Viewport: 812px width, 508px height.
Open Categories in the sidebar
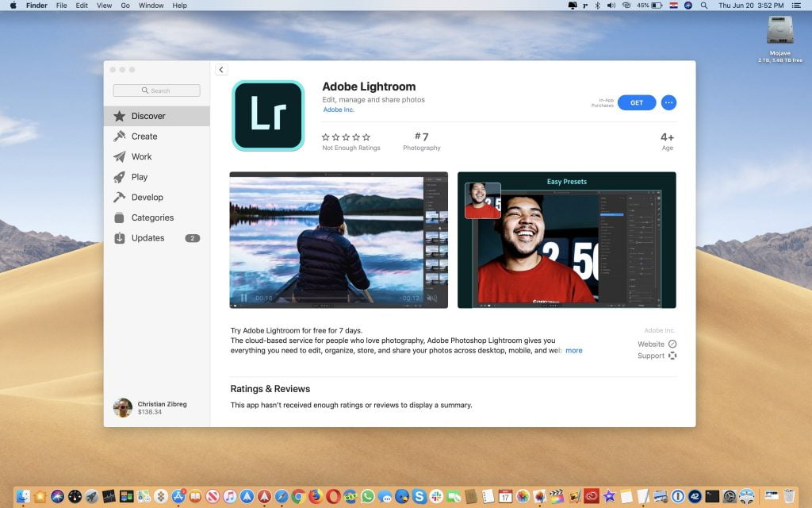coord(151,217)
